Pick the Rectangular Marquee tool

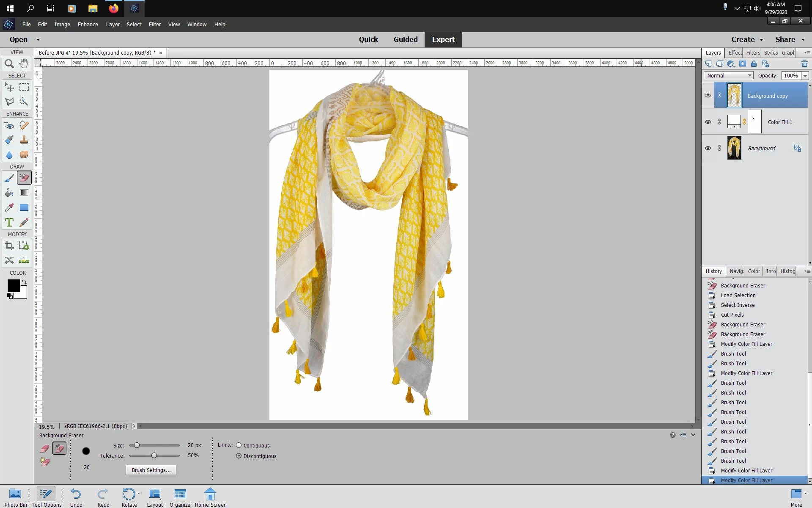(24, 87)
